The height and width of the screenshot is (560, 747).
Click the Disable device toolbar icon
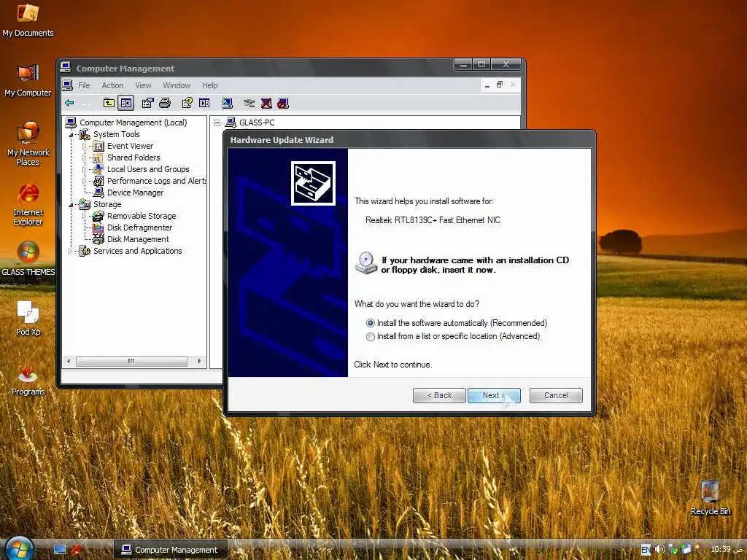(x=283, y=103)
